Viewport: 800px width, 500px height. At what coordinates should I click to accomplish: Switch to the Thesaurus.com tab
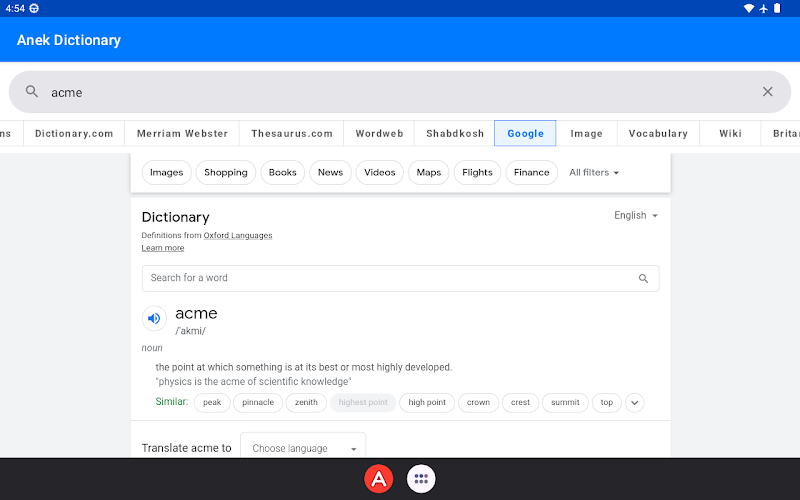pyautogui.click(x=292, y=133)
